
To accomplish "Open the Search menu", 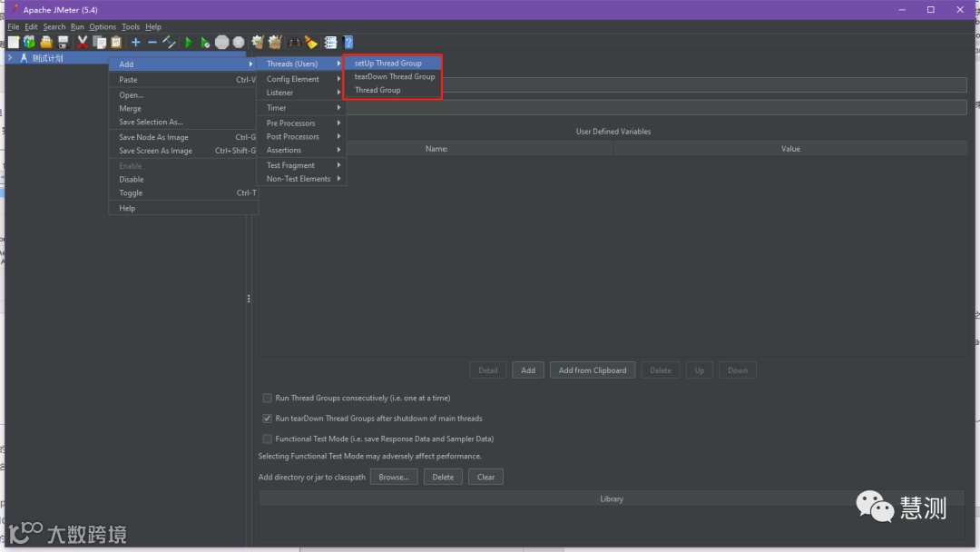I will tap(54, 27).
